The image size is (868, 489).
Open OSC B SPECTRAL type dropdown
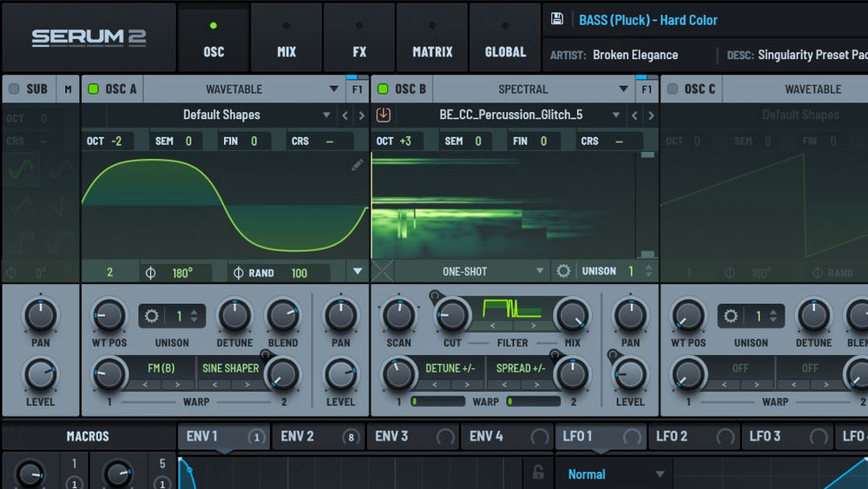coord(534,89)
